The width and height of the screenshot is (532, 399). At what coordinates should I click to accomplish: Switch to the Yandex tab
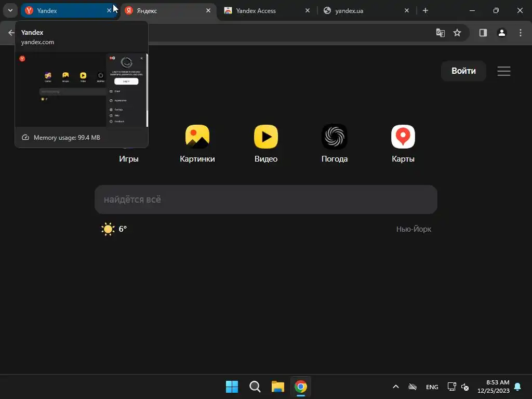pyautogui.click(x=70, y=10)
